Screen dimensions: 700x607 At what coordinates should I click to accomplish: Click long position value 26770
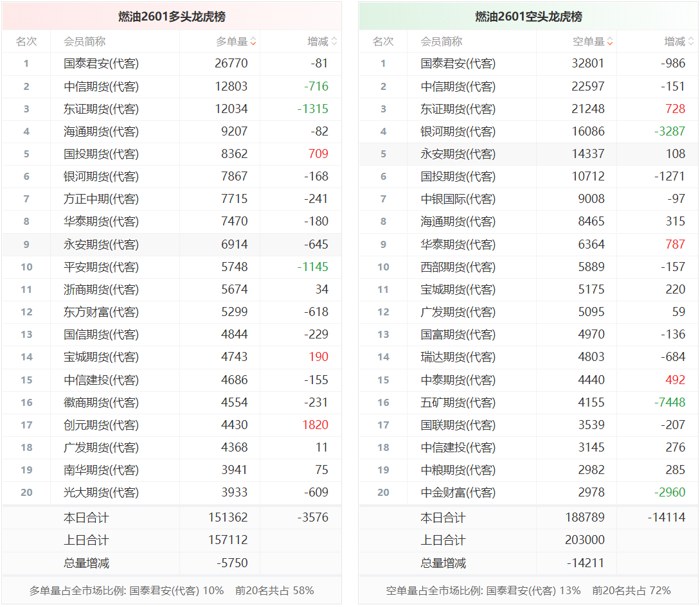231,64
